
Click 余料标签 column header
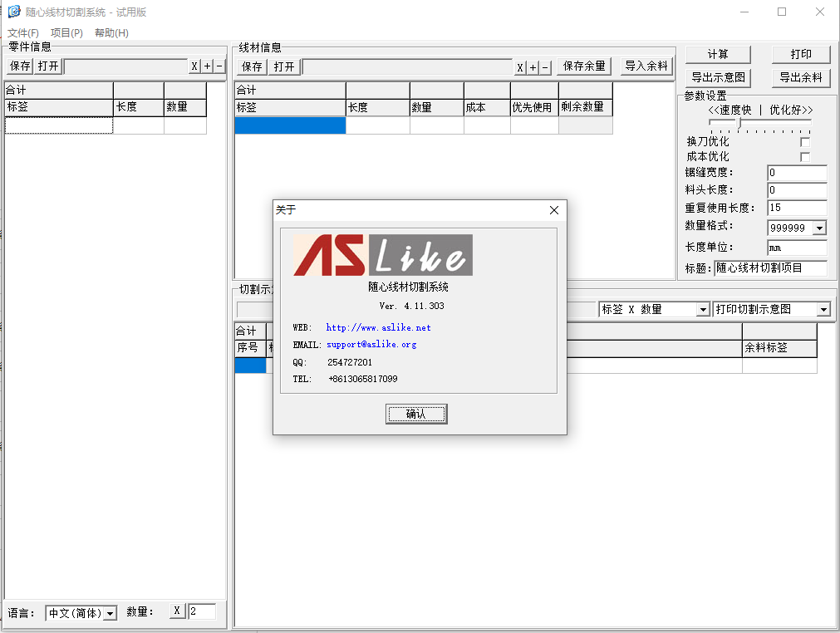click(779, 348)
